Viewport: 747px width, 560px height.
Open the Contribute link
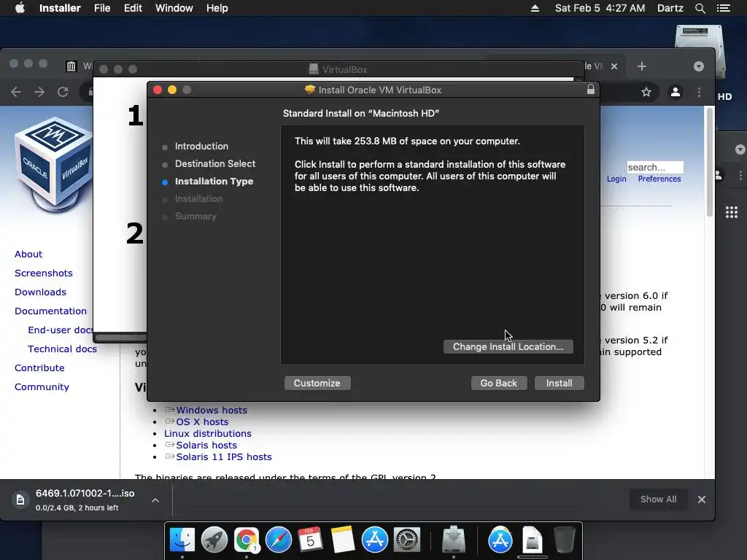[39, 368]
